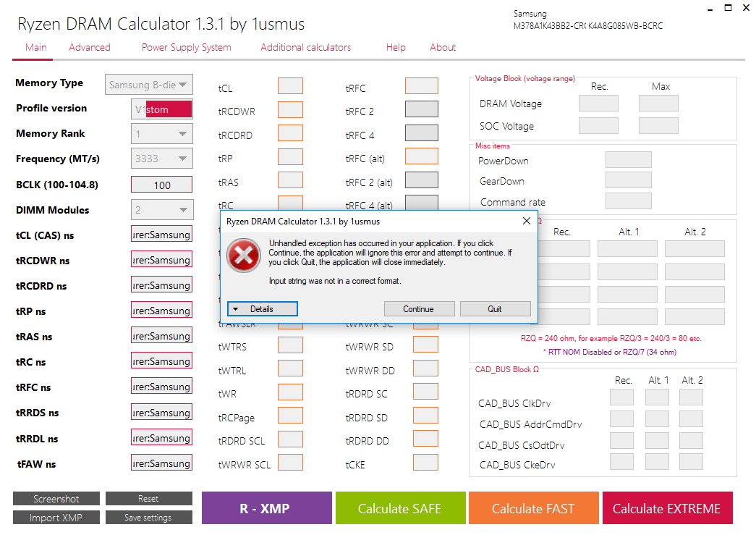Open the Power Supply System tab
The image size is (756, 535).
click(187, 47)
